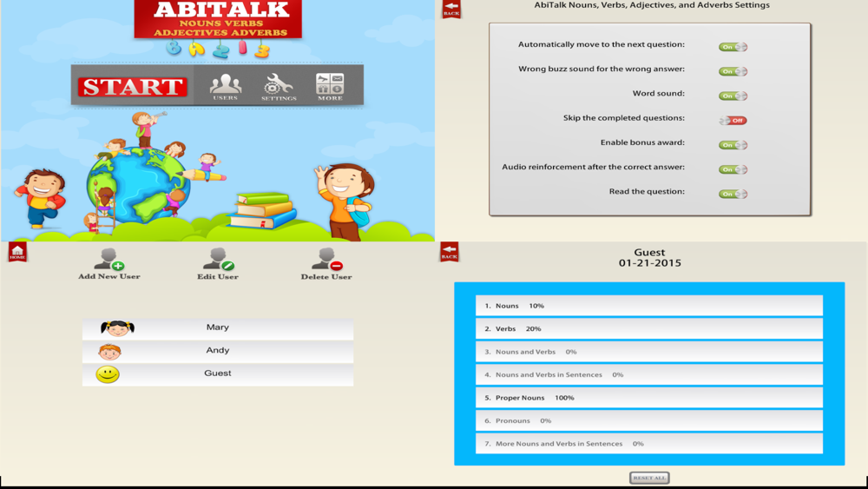Open the Settings wrench icon
Screen dimensions: 868x489
[279, 87]
